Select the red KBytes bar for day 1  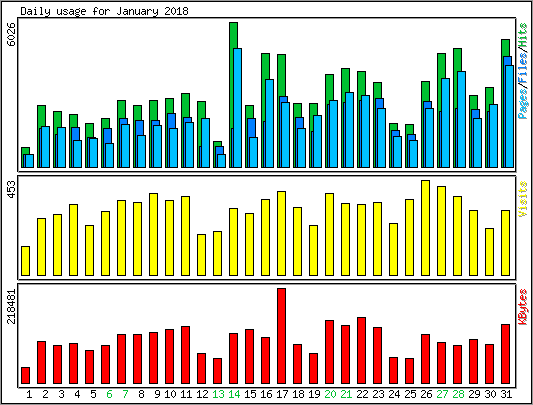point(25,375)
